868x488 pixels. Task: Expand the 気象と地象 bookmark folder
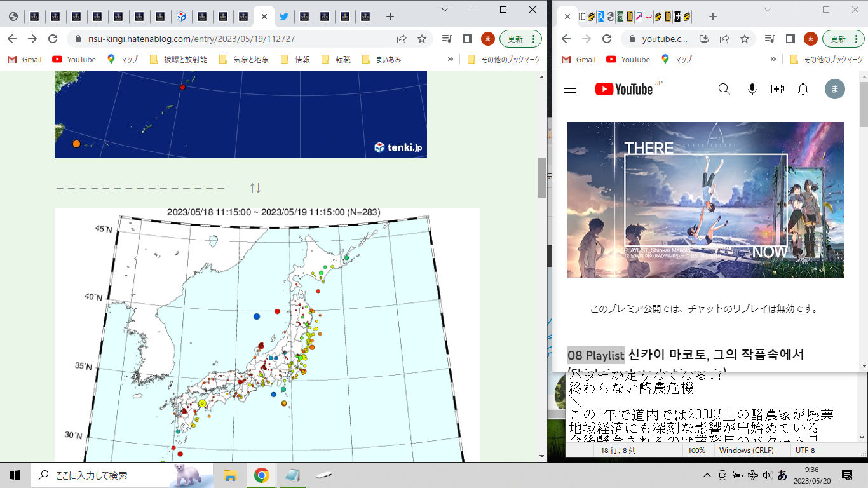coord(244,59)
